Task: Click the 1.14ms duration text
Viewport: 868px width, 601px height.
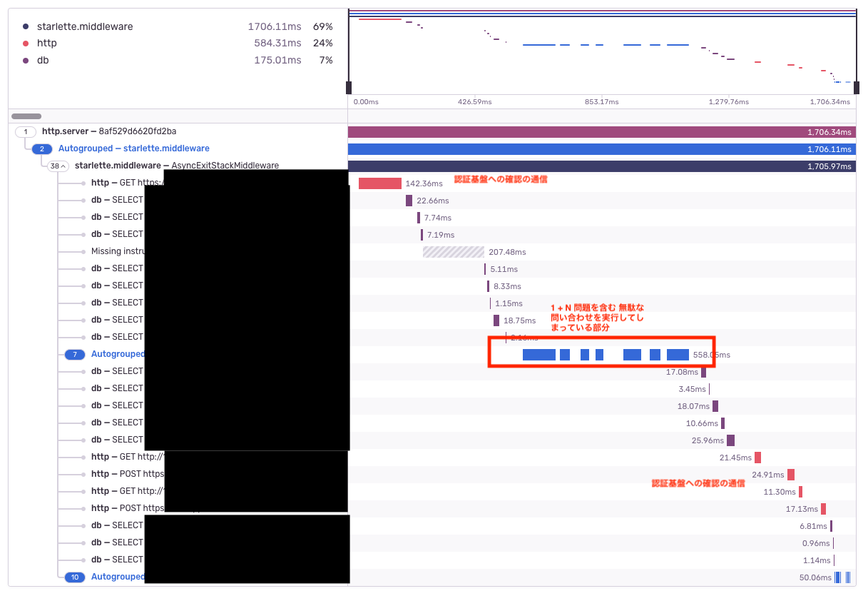Action: click(x=817, y=560)
